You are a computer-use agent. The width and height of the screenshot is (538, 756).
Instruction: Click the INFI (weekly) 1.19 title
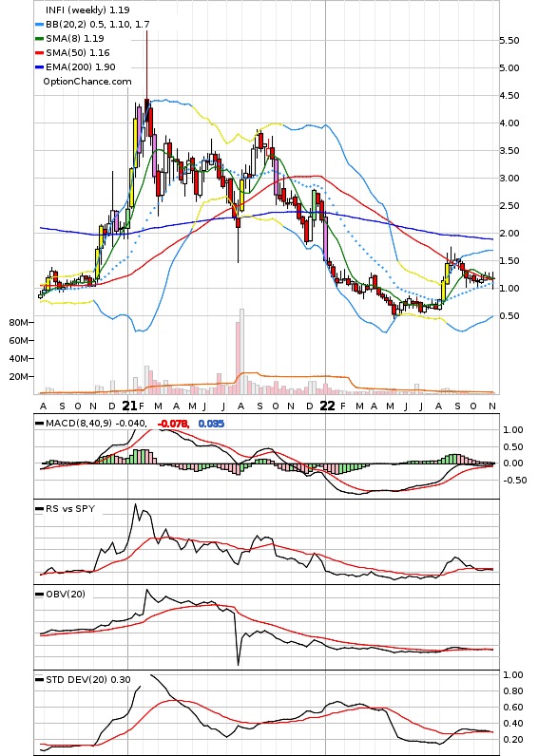(87, 9)
